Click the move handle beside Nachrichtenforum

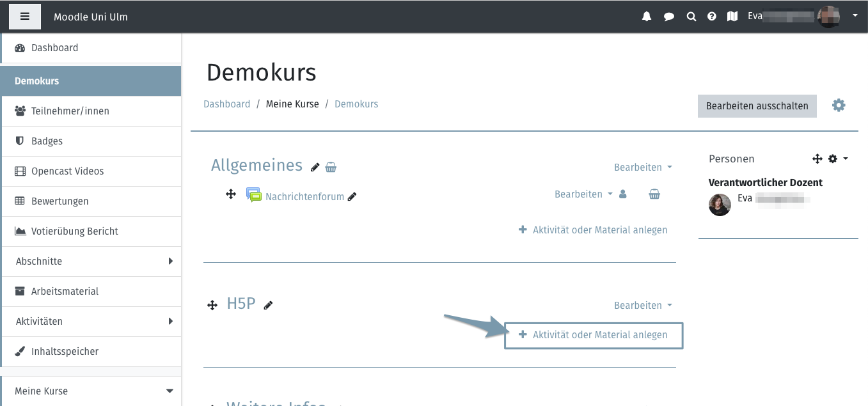click(231, 194)
